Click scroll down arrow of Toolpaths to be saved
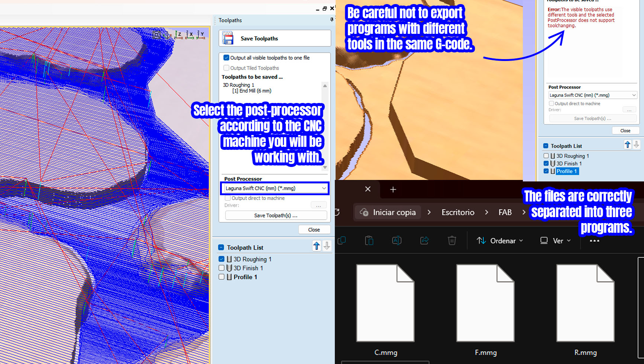 click(325, 168)
